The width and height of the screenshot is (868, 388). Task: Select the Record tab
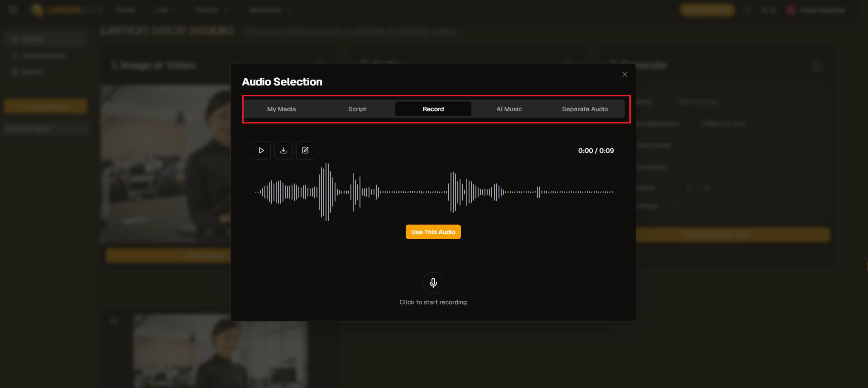(433, 109)
